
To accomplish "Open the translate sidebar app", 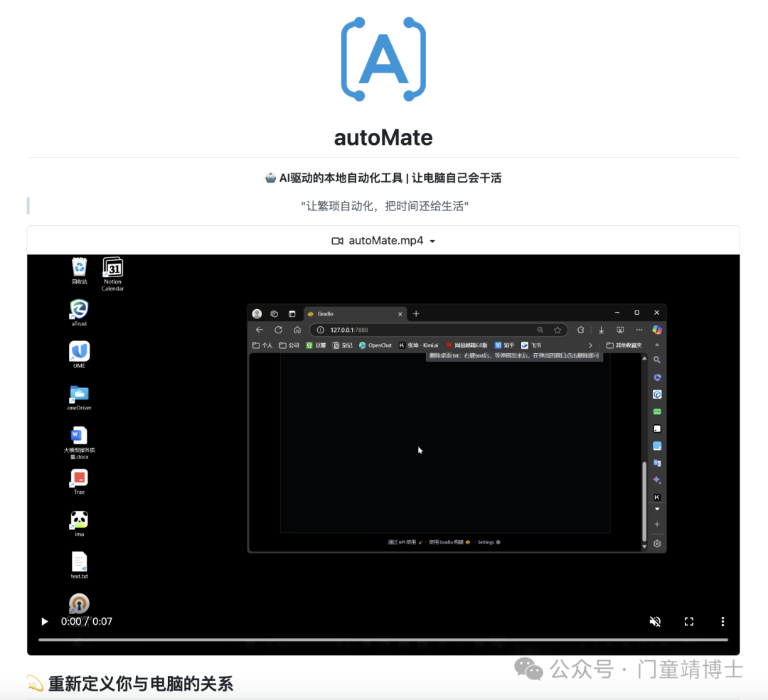I will click(x=657, y=463).
